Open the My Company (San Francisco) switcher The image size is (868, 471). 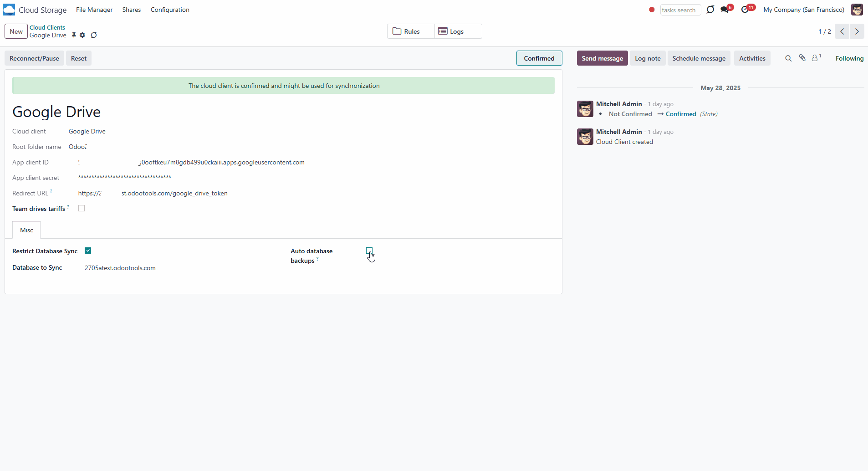tap(804, 10)
